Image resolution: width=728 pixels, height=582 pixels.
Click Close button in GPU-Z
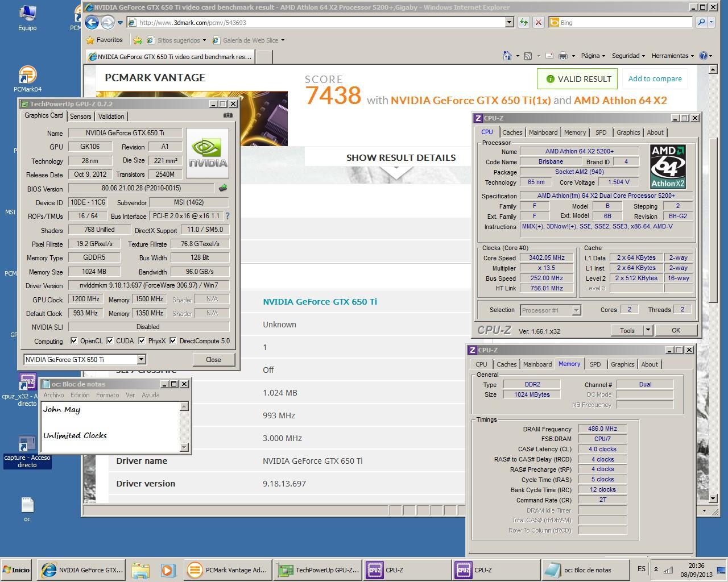tap(213, 359)
